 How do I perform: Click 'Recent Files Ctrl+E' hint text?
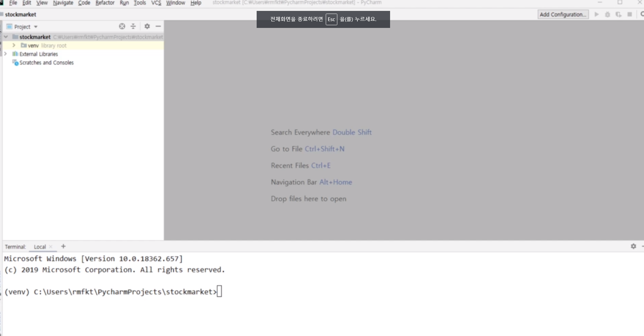[x=301, y=165]
